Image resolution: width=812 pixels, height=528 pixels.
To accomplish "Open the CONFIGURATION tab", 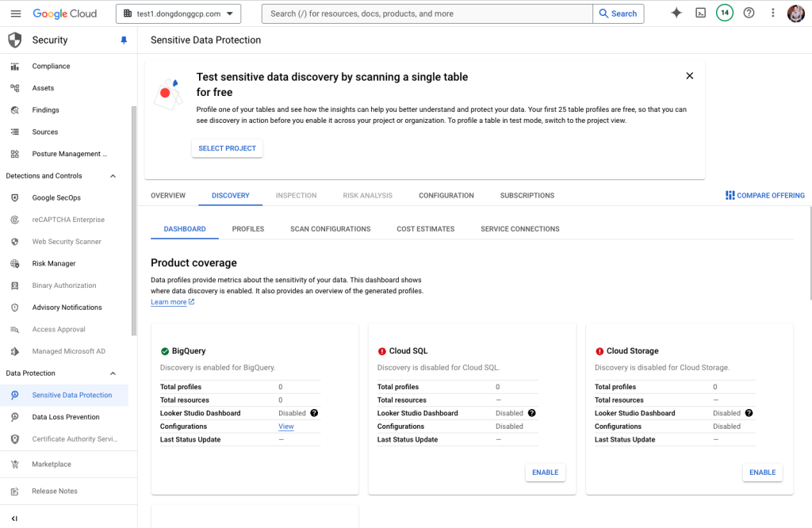I will click(446, 196).
